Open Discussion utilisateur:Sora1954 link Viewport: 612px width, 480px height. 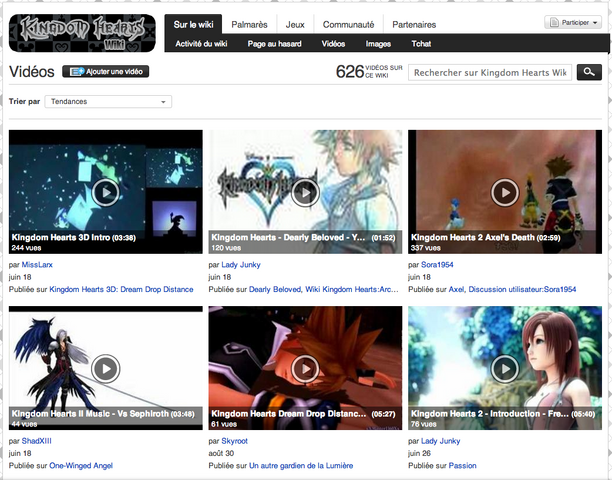[x=522, y=289]
